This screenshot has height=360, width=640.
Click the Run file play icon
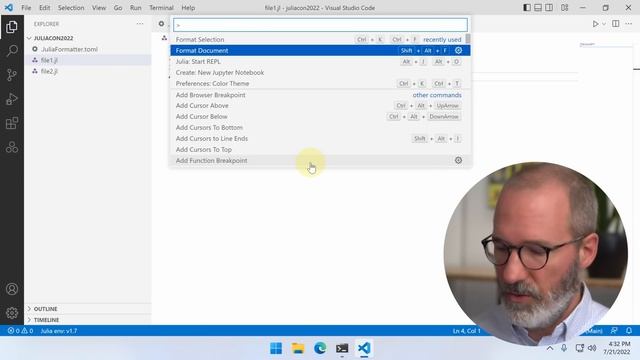click(595, 24)
